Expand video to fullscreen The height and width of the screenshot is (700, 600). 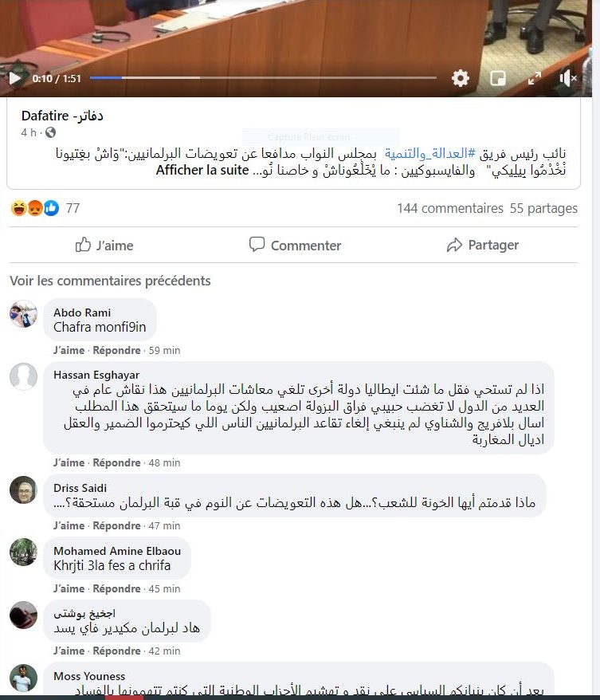tap(535, 79)
